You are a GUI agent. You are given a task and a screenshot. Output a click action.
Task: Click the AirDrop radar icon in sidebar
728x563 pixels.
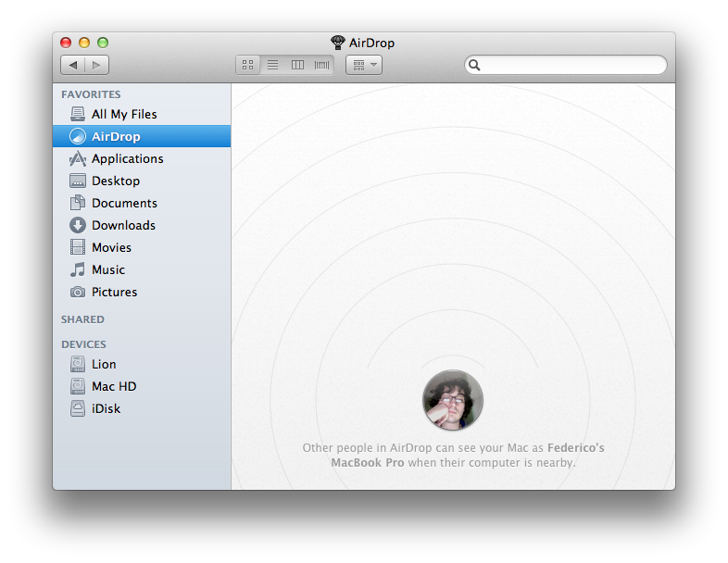(78, 136)
